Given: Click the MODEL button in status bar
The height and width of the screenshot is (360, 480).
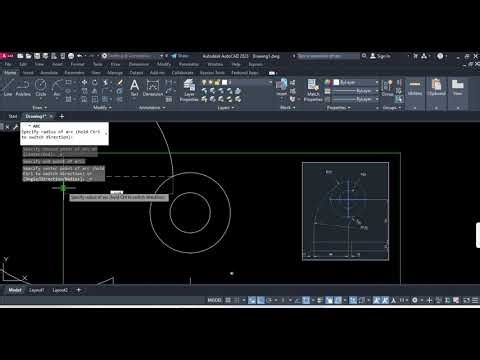Looking at the screenshot, I should 214,300.
